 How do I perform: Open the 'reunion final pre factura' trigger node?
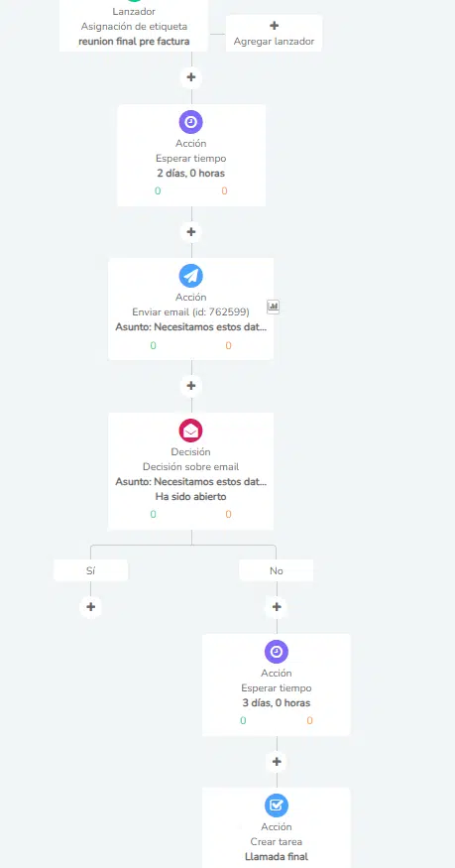pos(134,26)
